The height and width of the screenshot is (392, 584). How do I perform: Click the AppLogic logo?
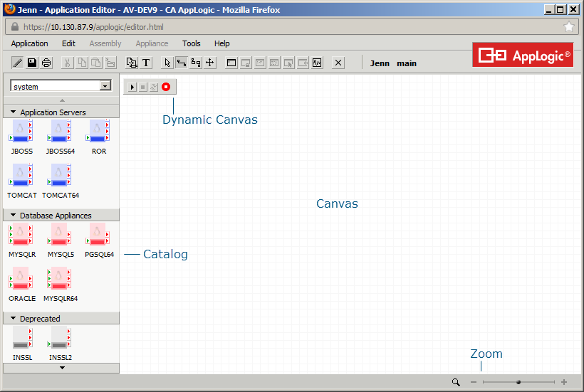[x=523, y=55]
